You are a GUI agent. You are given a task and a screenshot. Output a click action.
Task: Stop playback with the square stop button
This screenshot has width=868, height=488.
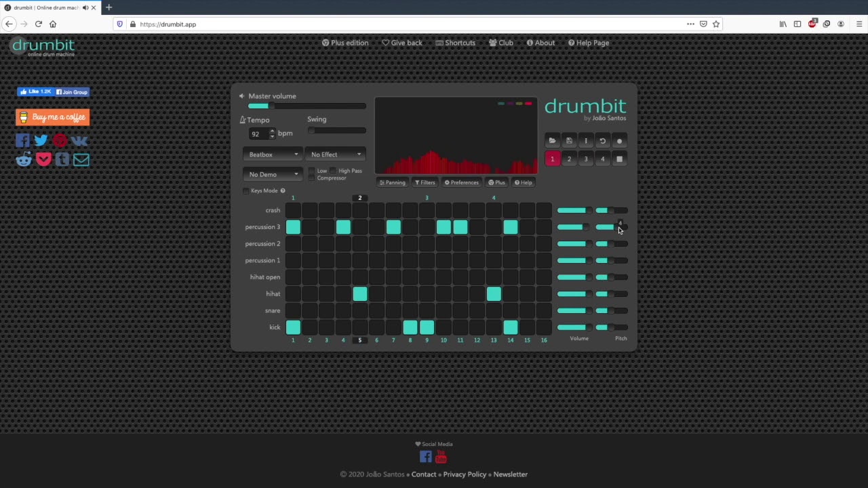[619, 159]
